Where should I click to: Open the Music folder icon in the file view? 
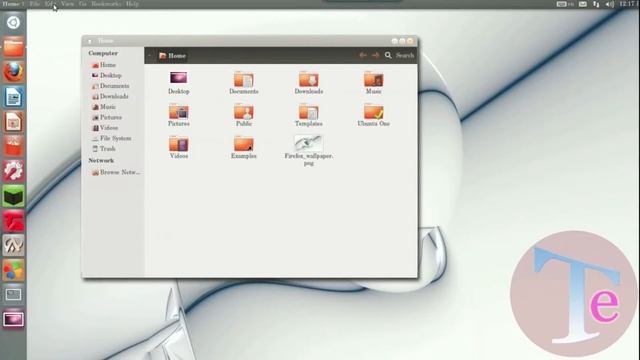373,78
